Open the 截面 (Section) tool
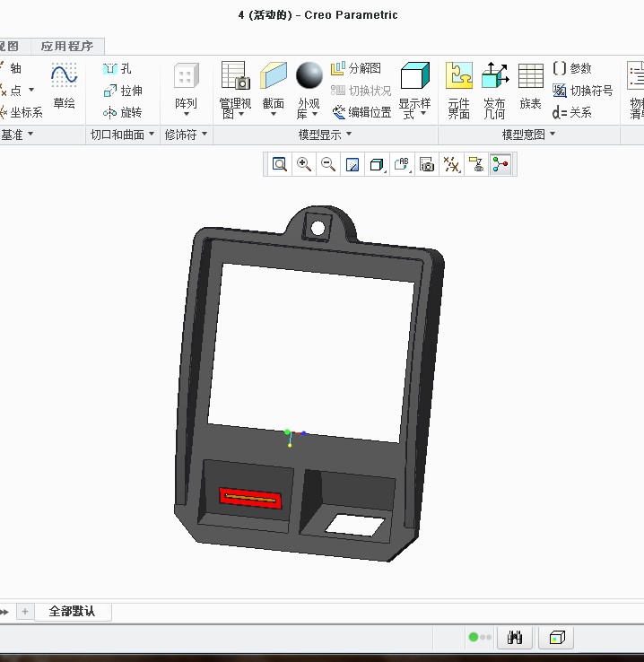Viewport: 644px width, 662px height. [274, 89]
